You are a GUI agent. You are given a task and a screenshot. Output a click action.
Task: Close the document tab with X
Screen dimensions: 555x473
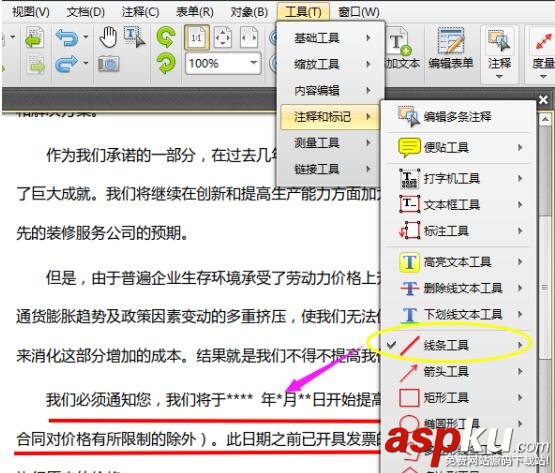(x=543, y=100)
